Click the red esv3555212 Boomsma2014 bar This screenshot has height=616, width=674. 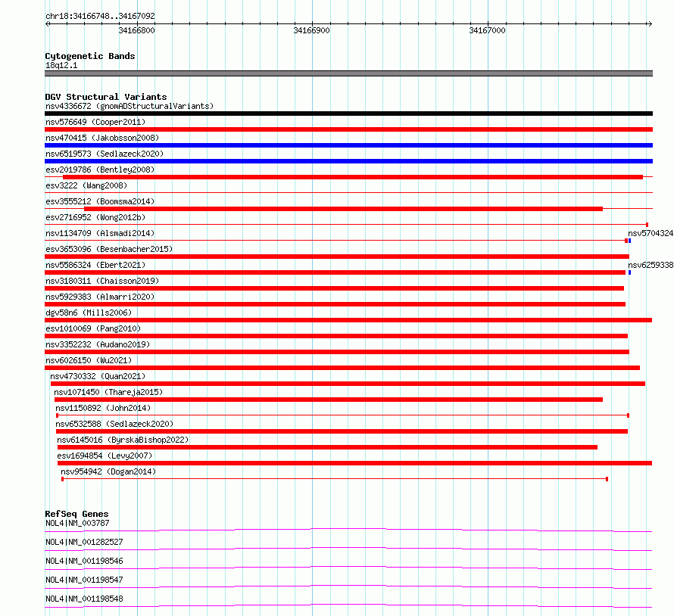[x=343, y=209]
